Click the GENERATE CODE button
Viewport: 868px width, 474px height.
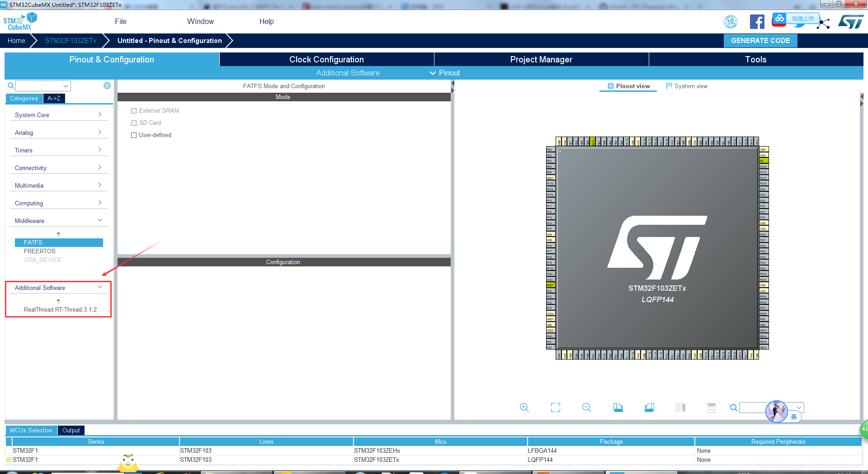(760, 41)
